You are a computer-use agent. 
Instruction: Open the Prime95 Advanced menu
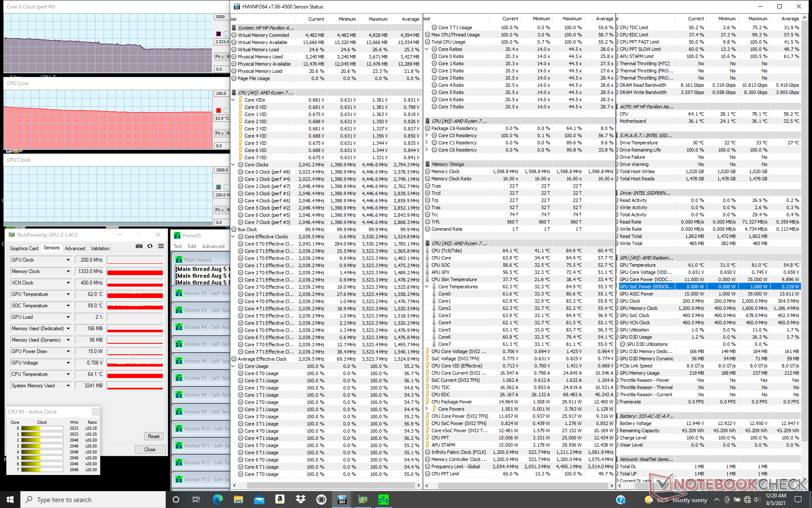[213, 246]
